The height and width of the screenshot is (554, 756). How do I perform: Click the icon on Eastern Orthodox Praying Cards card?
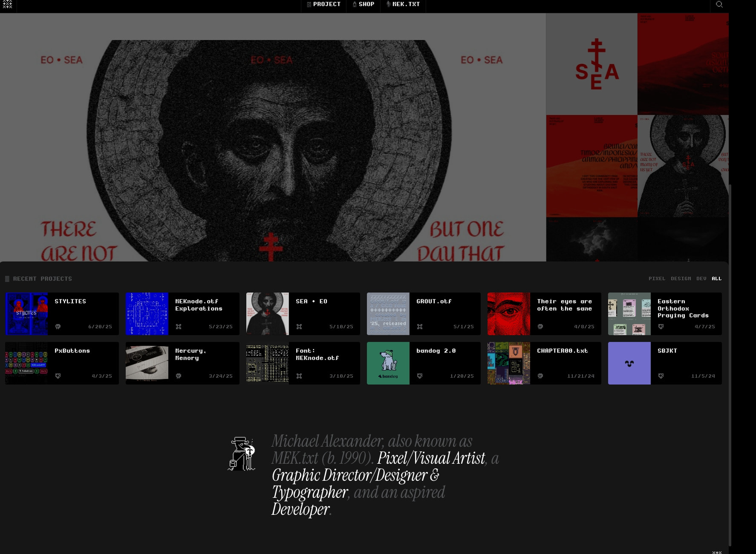tap(661, 327)
